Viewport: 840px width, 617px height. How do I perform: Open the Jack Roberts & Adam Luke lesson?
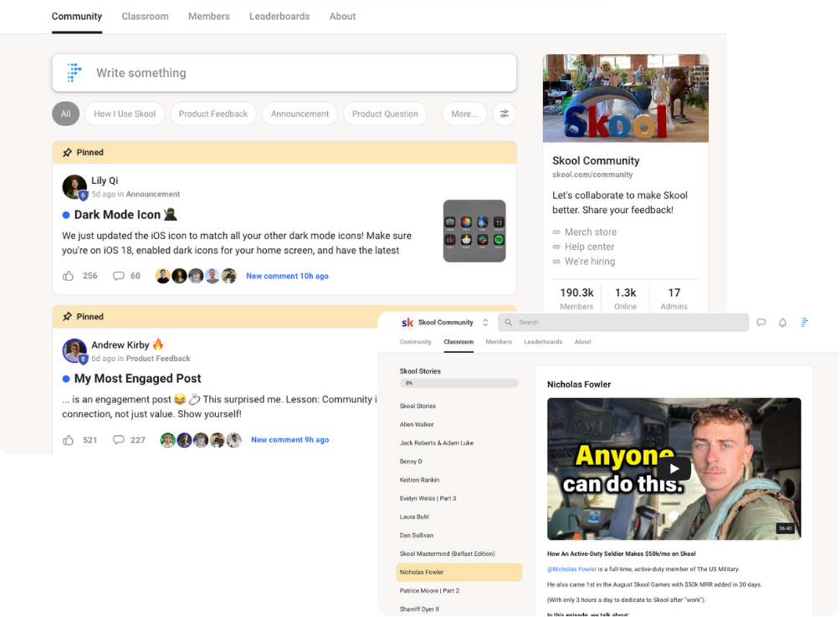(437, 443)
